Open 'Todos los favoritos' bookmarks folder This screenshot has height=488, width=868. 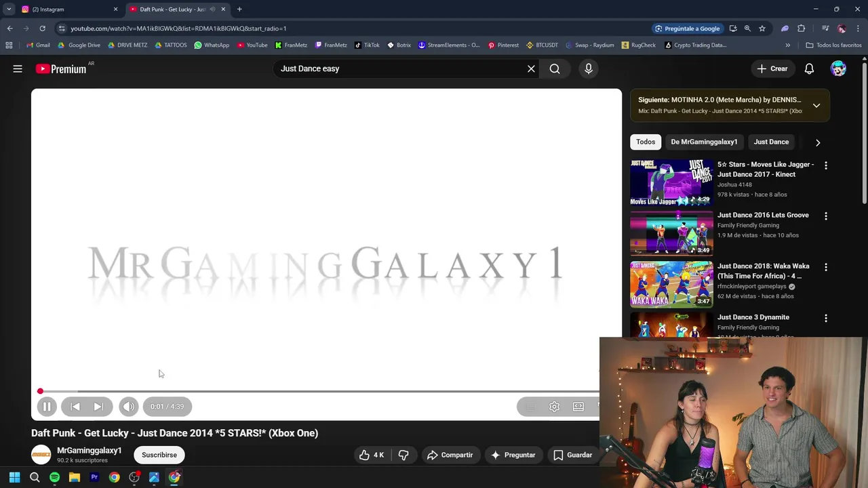coord(833,45)
